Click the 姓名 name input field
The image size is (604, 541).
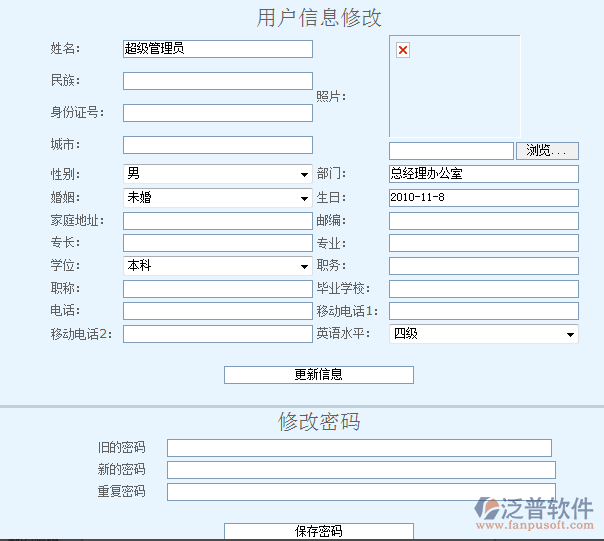click(x=217, y=48)
